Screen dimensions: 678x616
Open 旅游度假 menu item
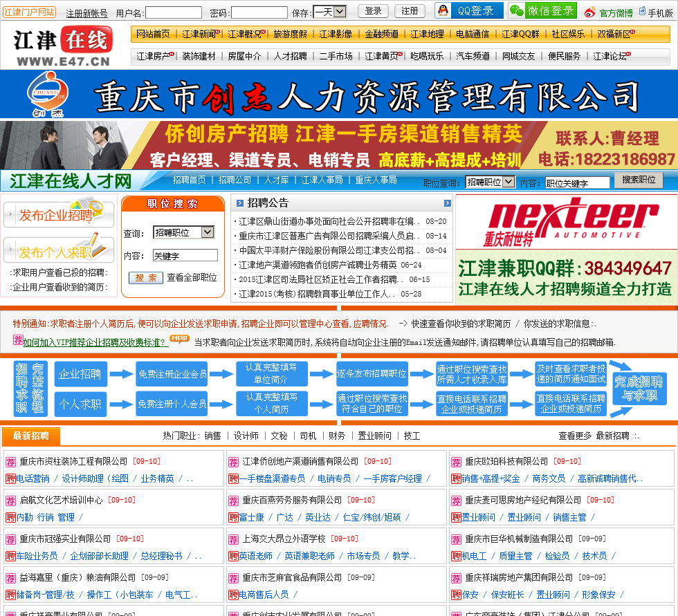coord(290,34)
